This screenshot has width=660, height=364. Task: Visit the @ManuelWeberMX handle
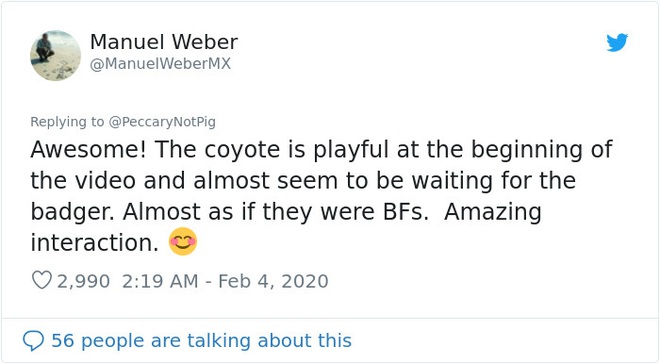[x=160, y=64]
